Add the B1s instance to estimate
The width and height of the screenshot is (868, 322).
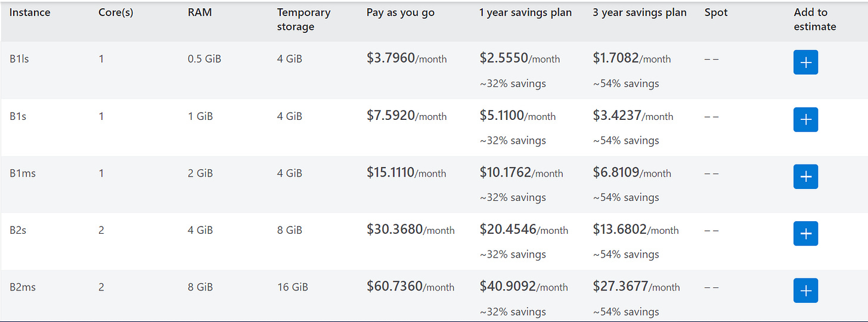(805, 120)
